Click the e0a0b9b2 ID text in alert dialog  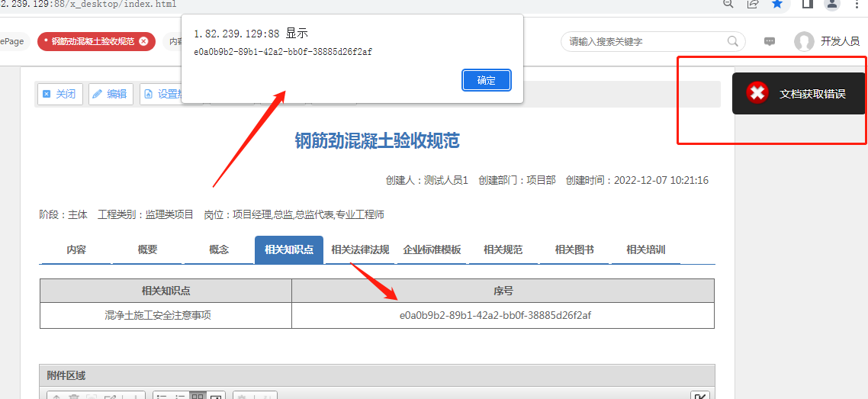coord(283,52)
